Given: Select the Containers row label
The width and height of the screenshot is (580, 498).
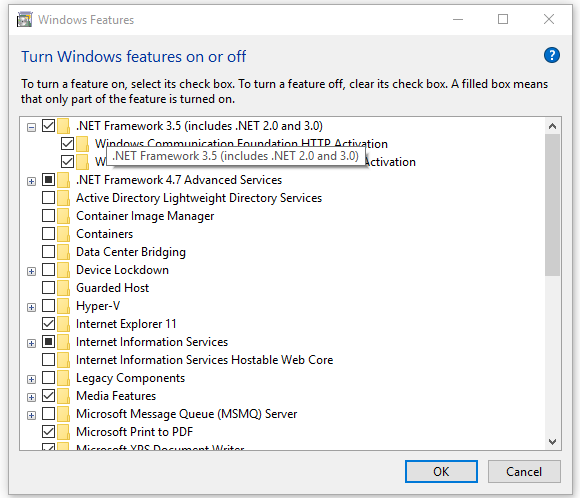Looking at the screenshot, I should pyautogui.click(x=104, y=234).
